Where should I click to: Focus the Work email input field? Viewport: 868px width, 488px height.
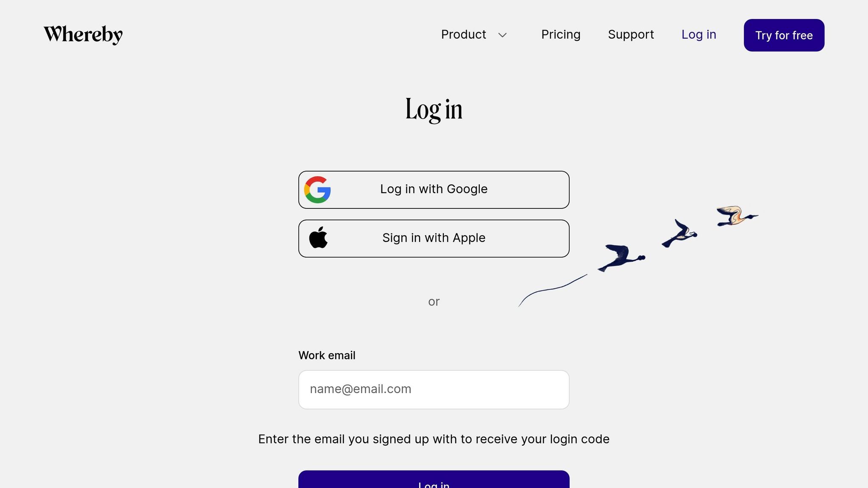[x=434, y=390]
